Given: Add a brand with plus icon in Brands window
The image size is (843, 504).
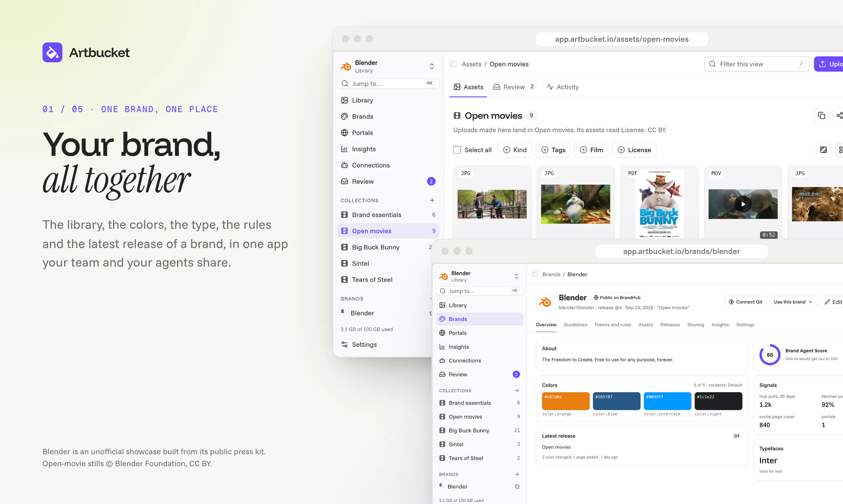Looking at the screenshot, I should [517, 474].
